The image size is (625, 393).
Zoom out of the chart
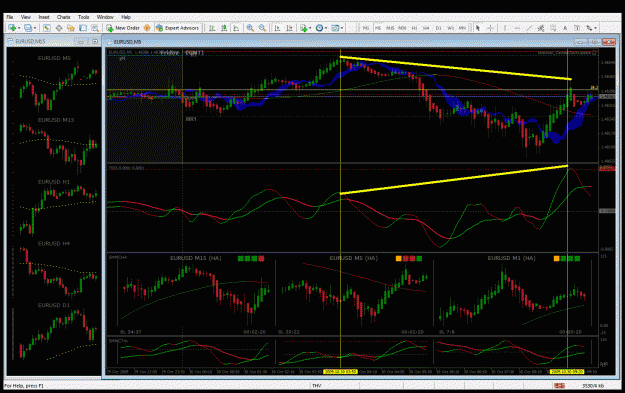click(x=262, y=28)
